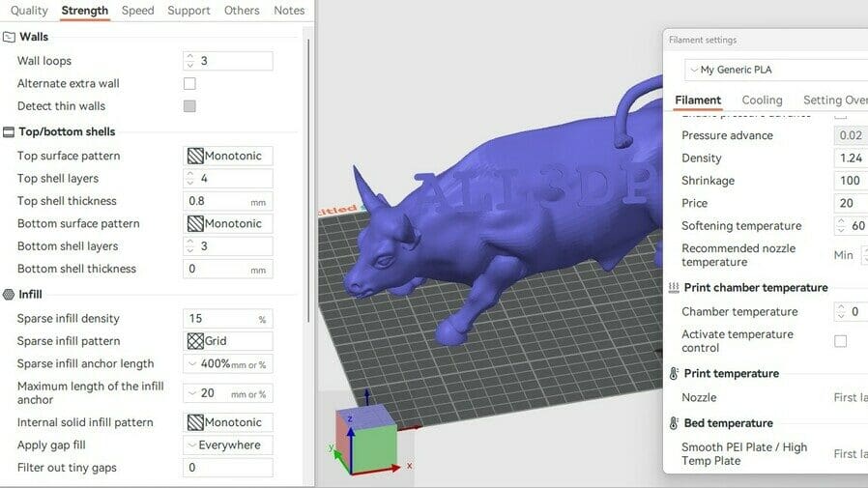Open the Apply gap fill dropdown
Screen dimensions: 868x488
pos(227,445)
